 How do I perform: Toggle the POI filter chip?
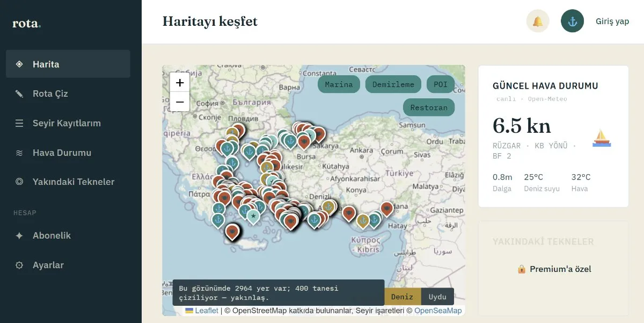pos(441,84)
